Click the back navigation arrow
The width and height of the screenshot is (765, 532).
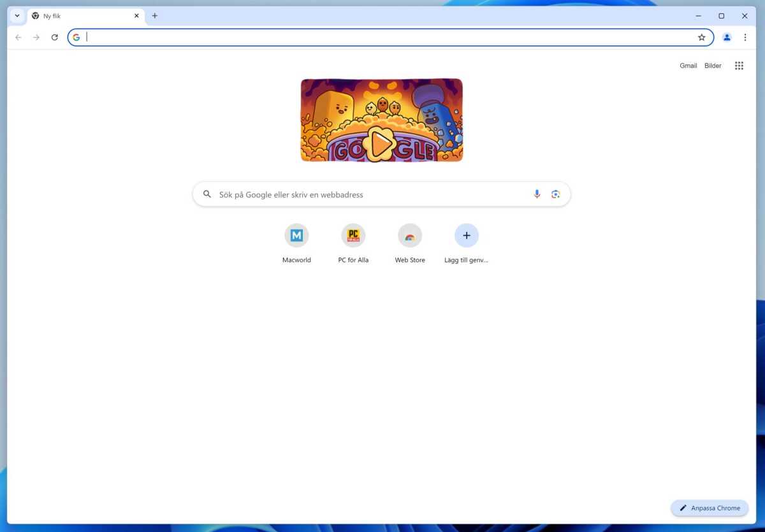point(18,38)
